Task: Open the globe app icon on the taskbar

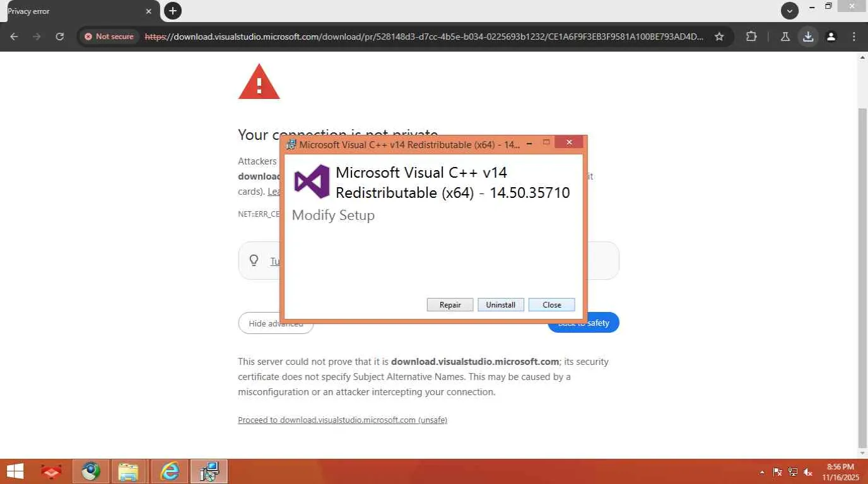Action: point(91,471)
